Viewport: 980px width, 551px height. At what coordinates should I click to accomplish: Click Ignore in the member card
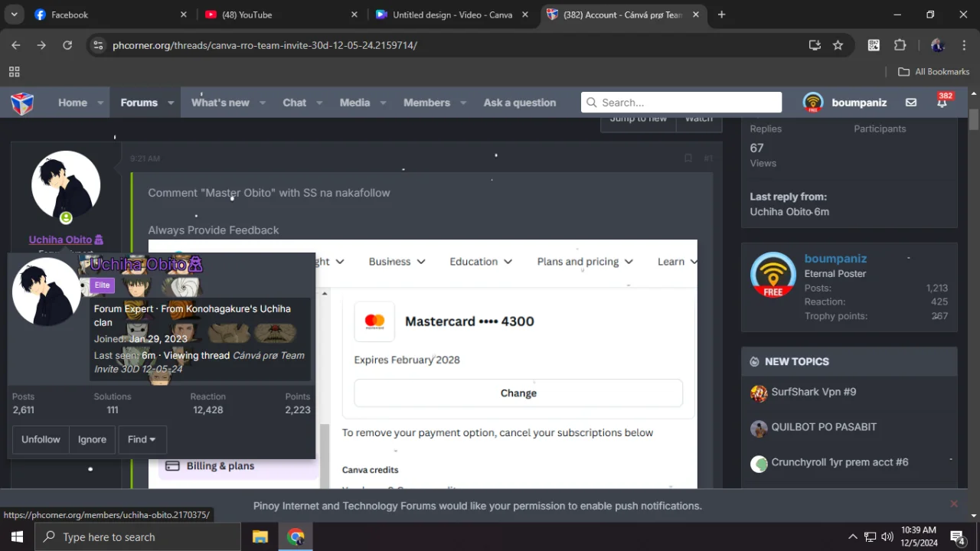[x=92, y=439]
